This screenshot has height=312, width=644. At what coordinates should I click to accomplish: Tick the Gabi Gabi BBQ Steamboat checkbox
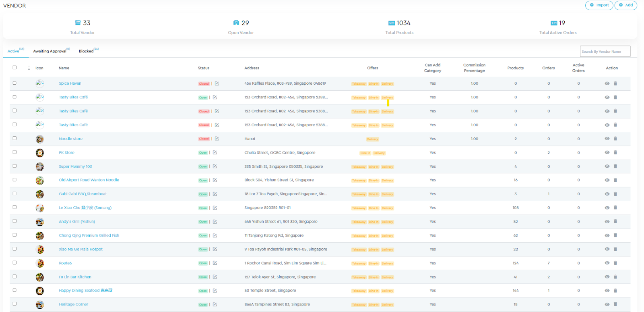pos(14,193)
